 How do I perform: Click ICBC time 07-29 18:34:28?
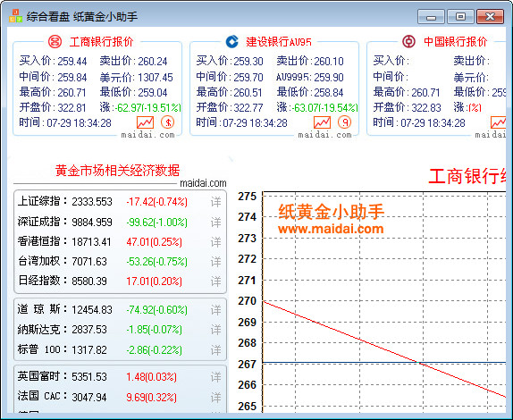tap(79, 123)
